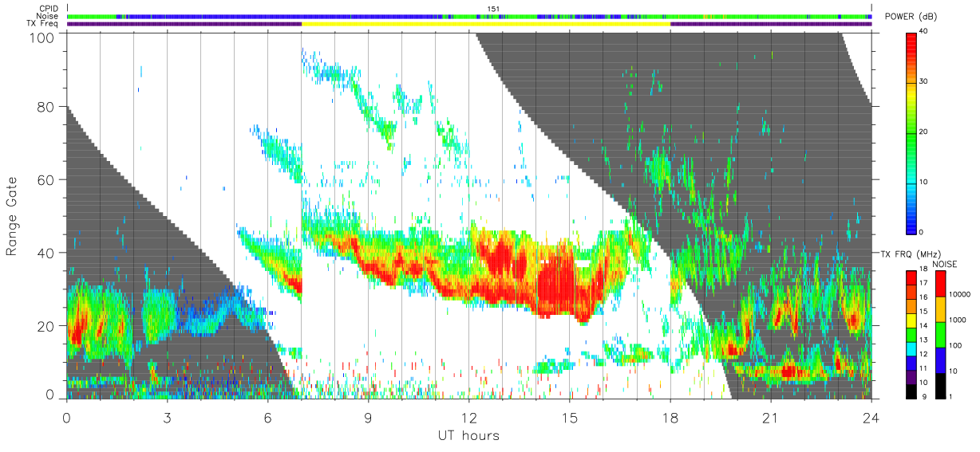This screenshot has height=452, width=980.
Task: Click the 1000 tick on NOISE legend
Action: pyautogui.click(x=958, y=320)
